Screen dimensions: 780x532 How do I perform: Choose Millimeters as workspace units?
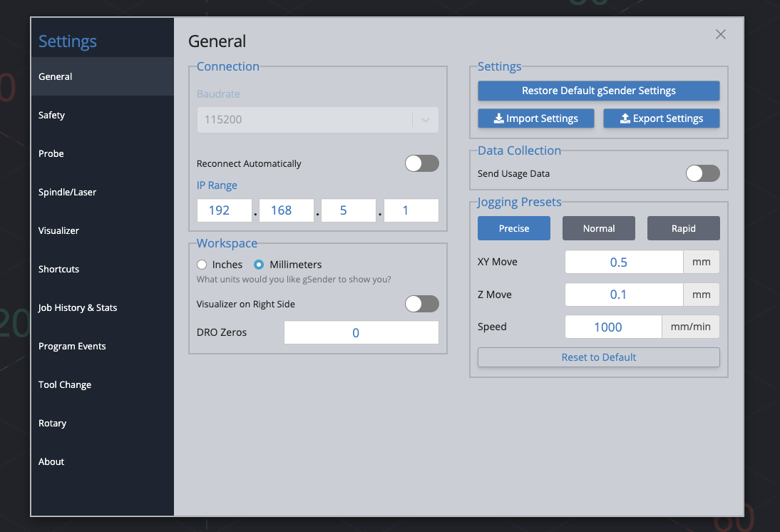(260, 265)
